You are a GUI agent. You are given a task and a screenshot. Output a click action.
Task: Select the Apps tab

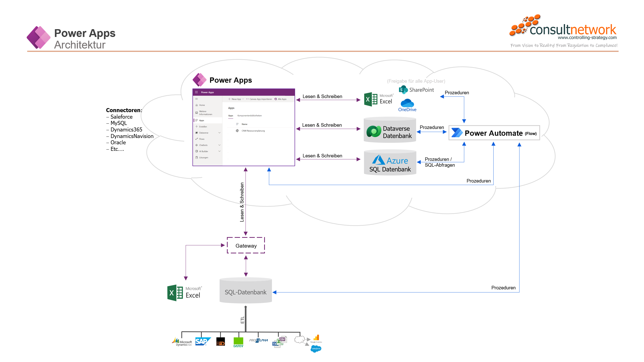[x=231, y=116]
